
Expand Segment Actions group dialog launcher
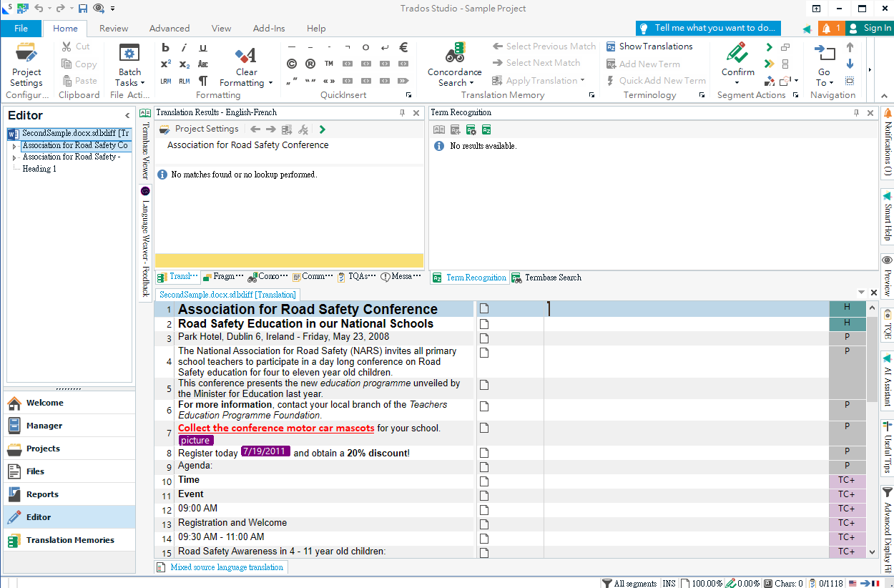pos(796,95)
